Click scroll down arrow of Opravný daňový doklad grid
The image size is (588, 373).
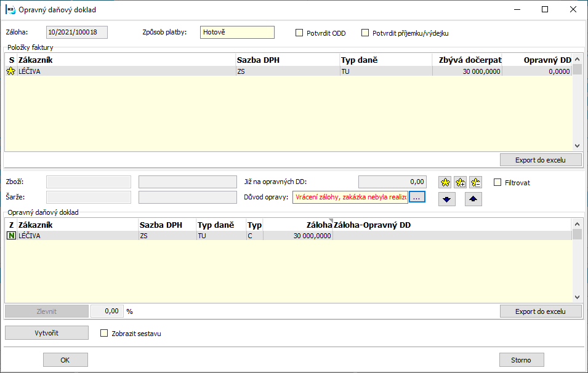[x=577, y=297]
